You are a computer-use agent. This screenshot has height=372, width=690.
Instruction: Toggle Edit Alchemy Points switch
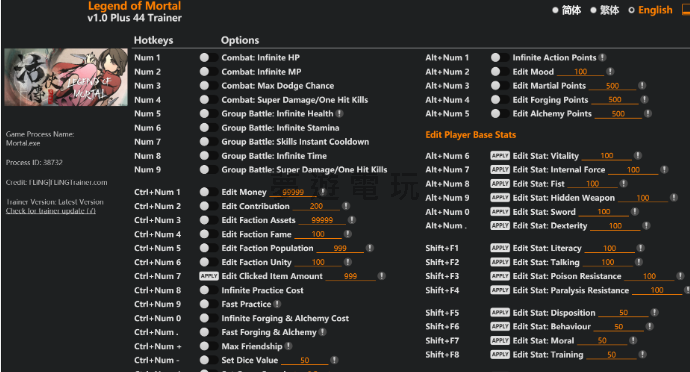coord(499,114)
